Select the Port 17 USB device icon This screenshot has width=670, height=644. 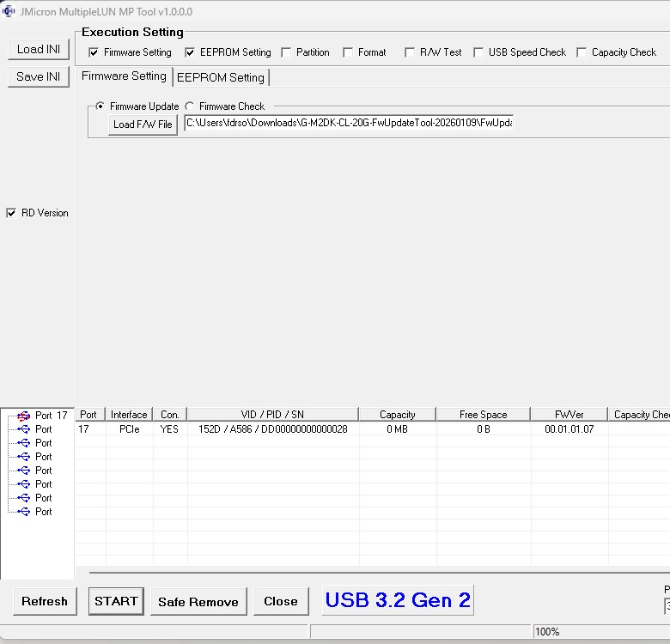pos(23,416)
